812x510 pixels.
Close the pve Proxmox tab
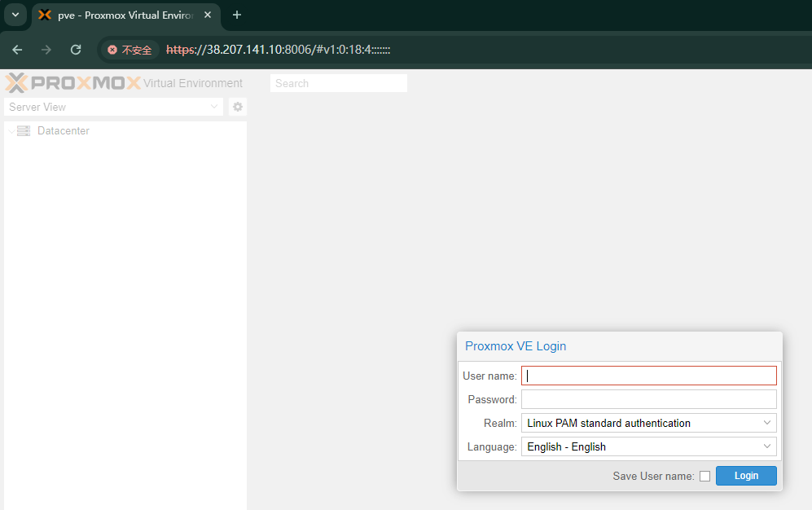point(208,15)
